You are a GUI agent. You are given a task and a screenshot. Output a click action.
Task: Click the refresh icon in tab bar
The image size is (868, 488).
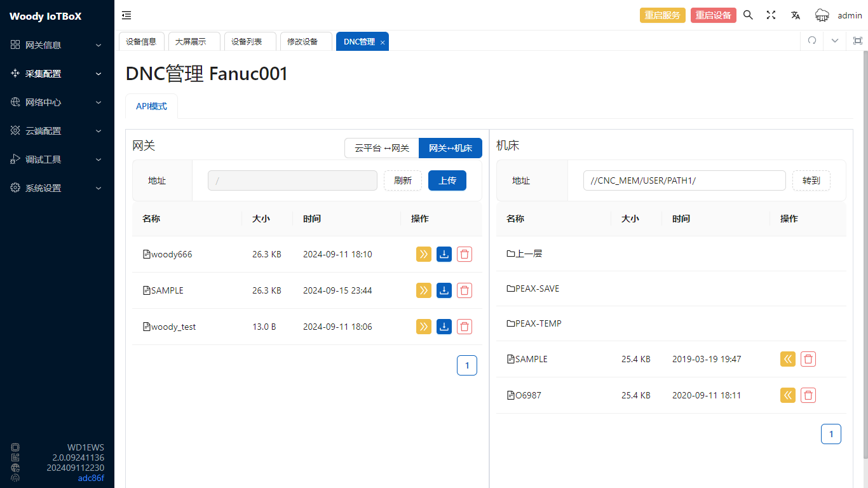[811, 41]
